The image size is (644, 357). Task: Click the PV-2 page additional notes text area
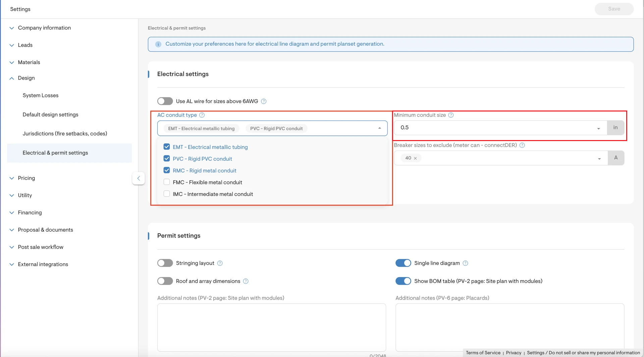(271, 327)
